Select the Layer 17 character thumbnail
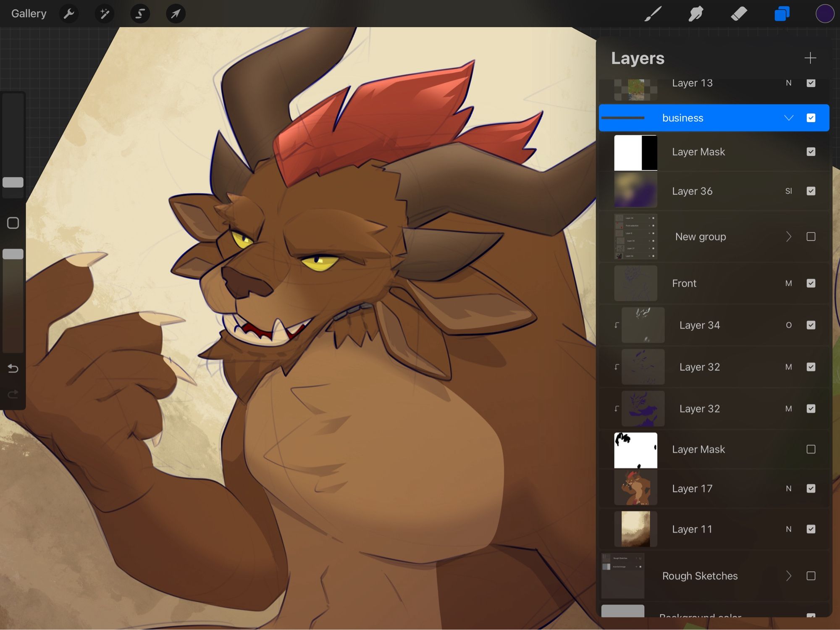The image size is (840, 630). pos(635,488)
